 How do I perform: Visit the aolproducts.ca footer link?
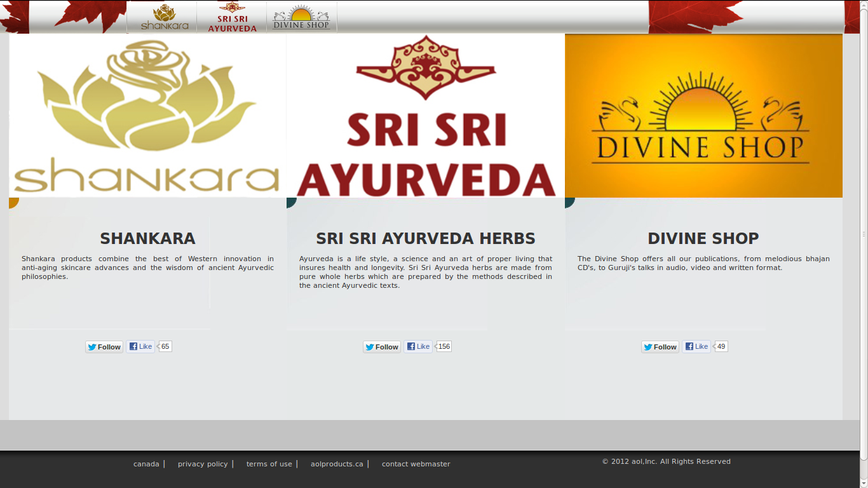click(337, 464)
